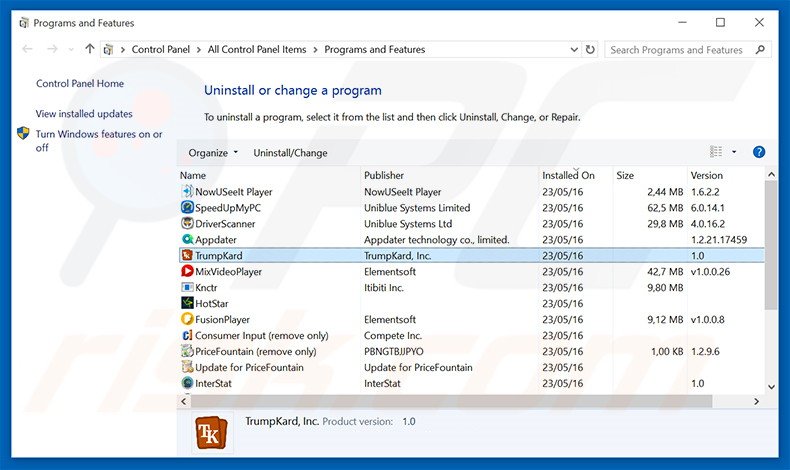
Task: Click size value 62,5 MB
Action: (x=665, y=208)
